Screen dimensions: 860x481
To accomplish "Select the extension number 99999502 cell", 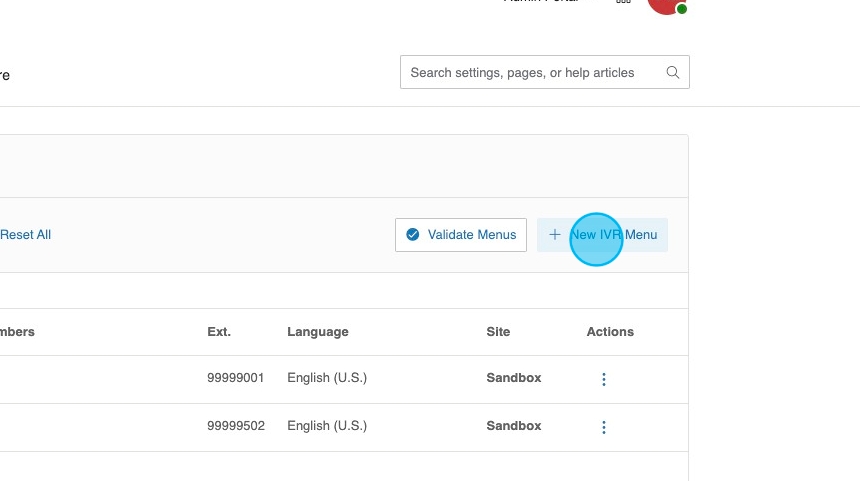I will [x=236, y=426].
